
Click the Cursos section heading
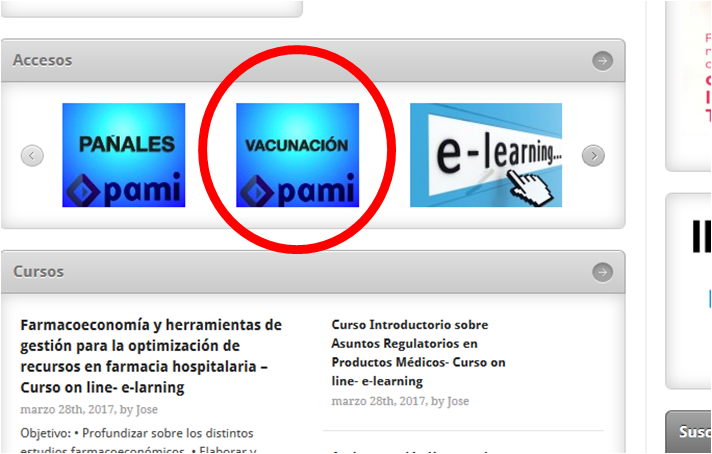click(39, 271)
